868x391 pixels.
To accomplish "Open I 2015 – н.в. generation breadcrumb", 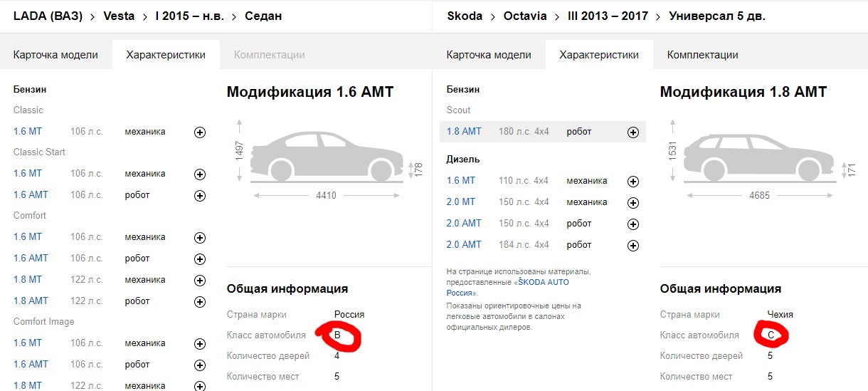I will tap(190, 16).
